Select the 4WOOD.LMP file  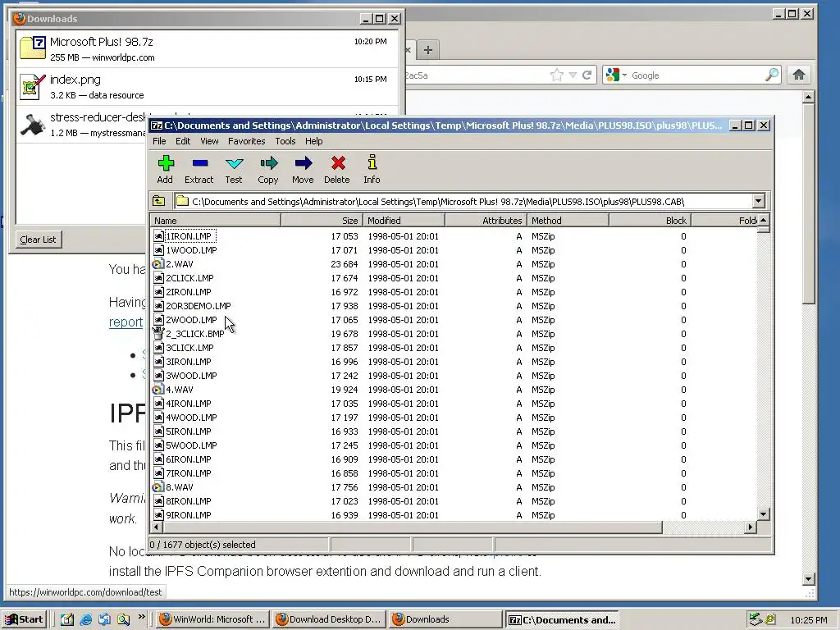click(191, 418)
